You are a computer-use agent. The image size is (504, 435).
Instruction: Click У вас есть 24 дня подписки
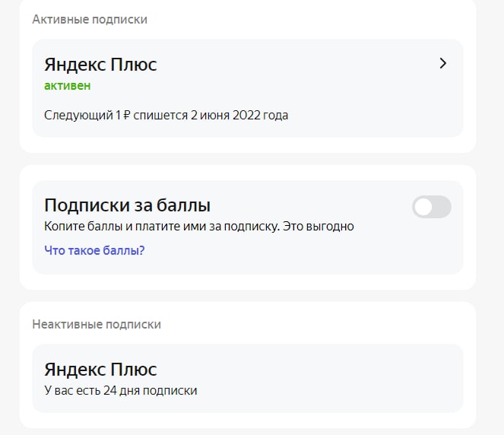pos(120,391)
